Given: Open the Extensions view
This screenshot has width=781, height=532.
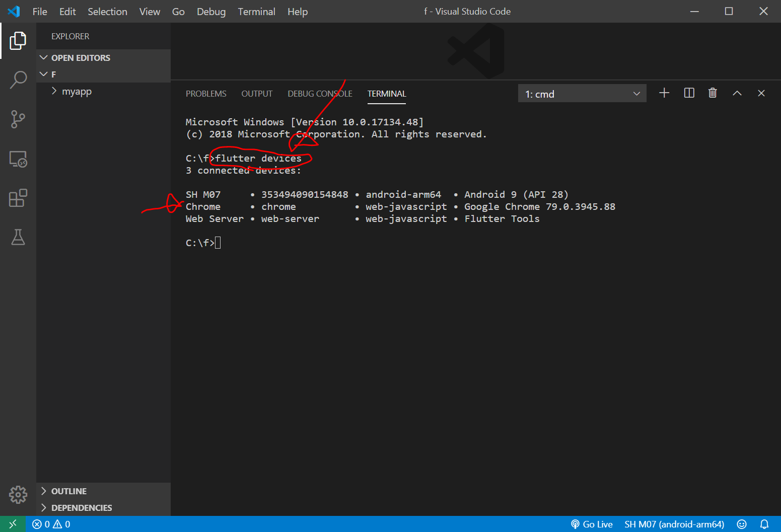Looking at the screenshot, I should pyautogui.click(x=18, y=198).
